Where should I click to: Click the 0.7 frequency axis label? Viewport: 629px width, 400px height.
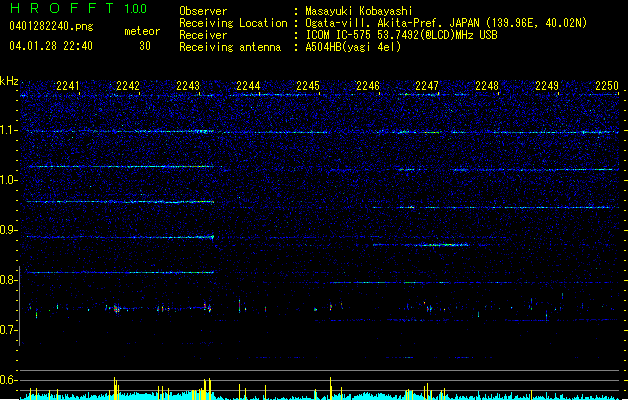(x=8, y=330)
